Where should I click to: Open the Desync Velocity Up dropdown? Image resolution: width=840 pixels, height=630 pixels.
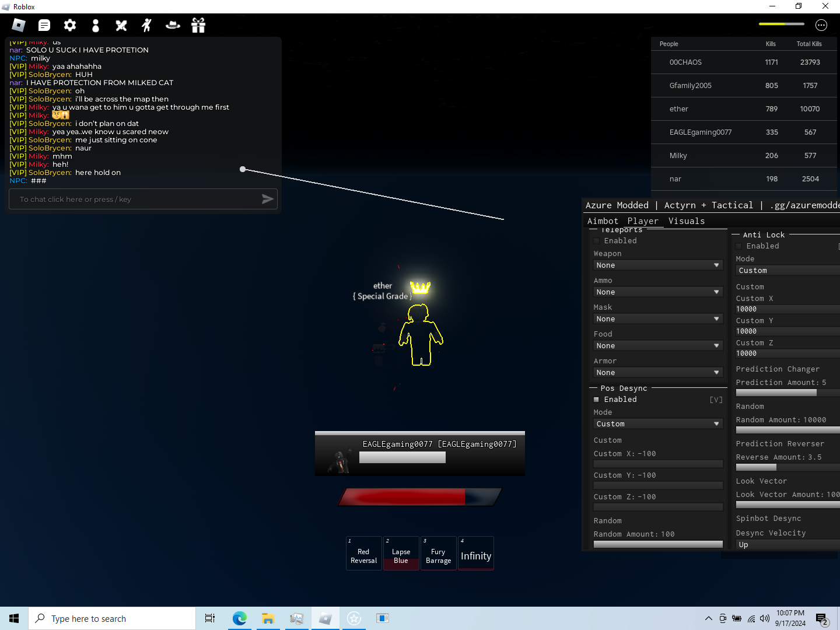tap(787, 545)
